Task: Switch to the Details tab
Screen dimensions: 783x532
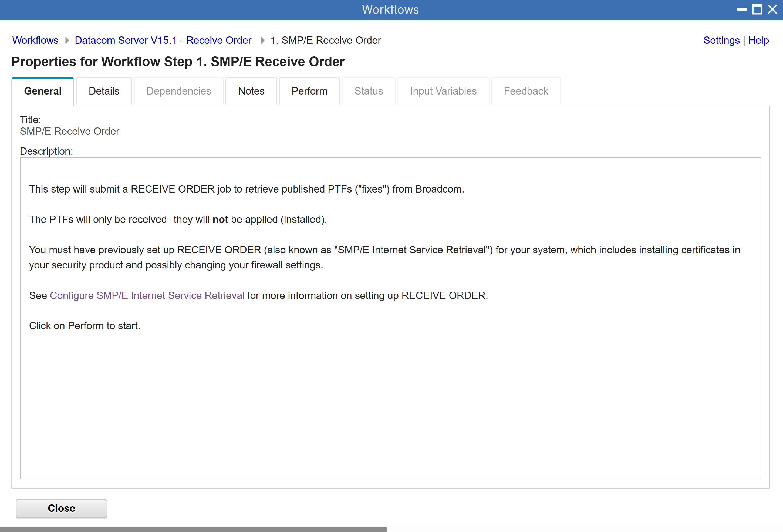Action: (x=104, y=91)
